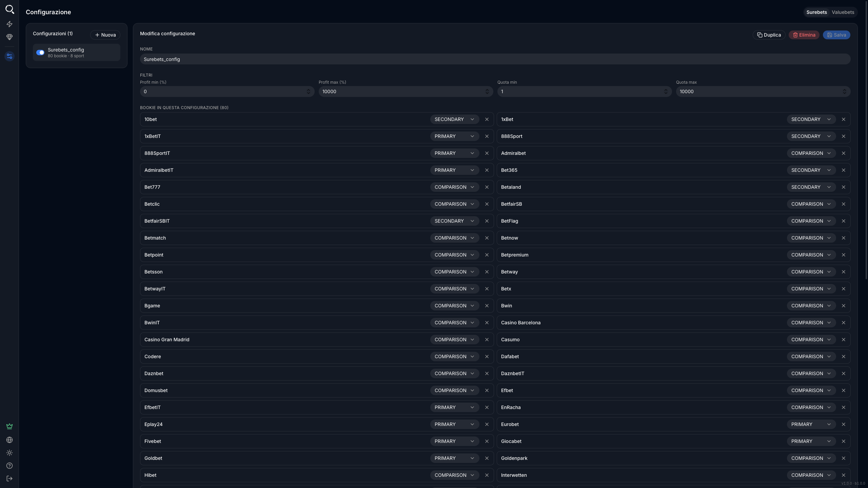Click the Profit min stepper arrows
The width and height of the screenshot is (868, 488).
point(309,91)
